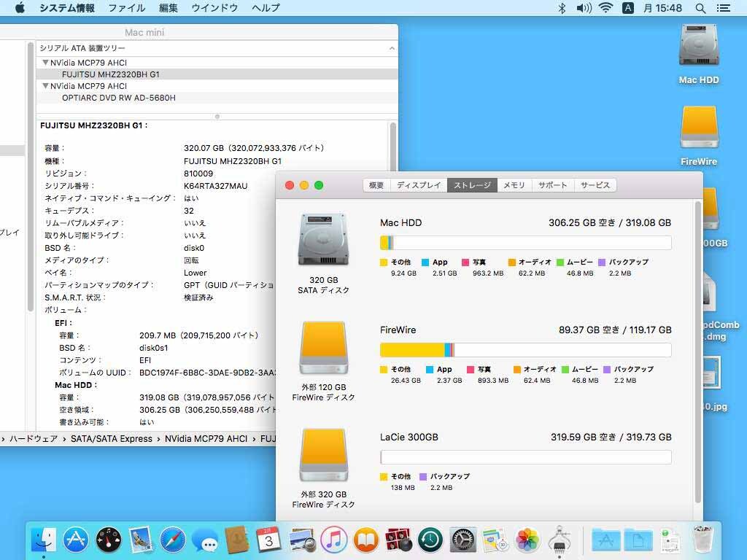Collapse NVidia MCP79 AHCI node above FUJITSU
The height and width of the screenshot is (560, 747).
(45, 63)
